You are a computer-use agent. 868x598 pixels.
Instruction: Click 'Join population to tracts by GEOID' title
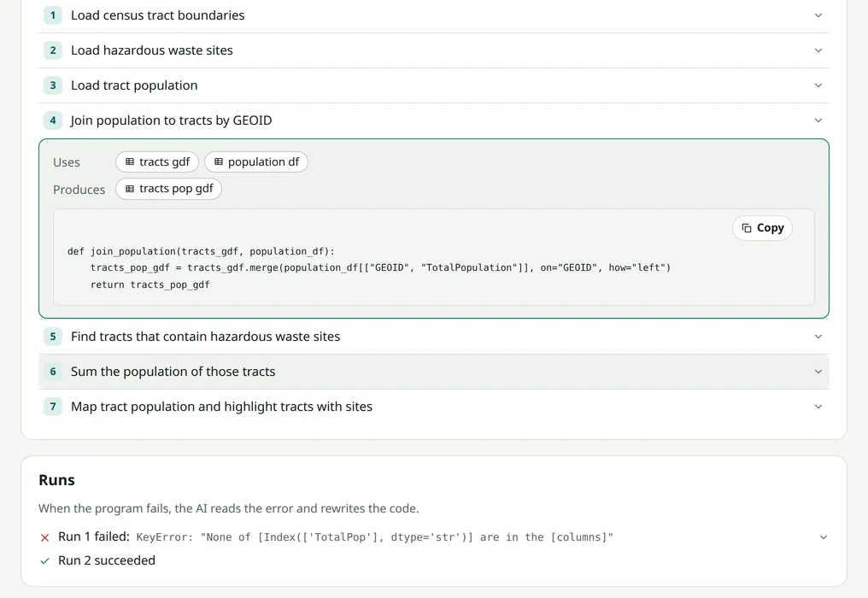point(171,120)
